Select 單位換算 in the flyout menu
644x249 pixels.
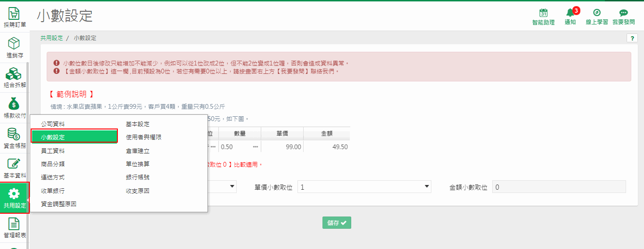coord(138,164)
